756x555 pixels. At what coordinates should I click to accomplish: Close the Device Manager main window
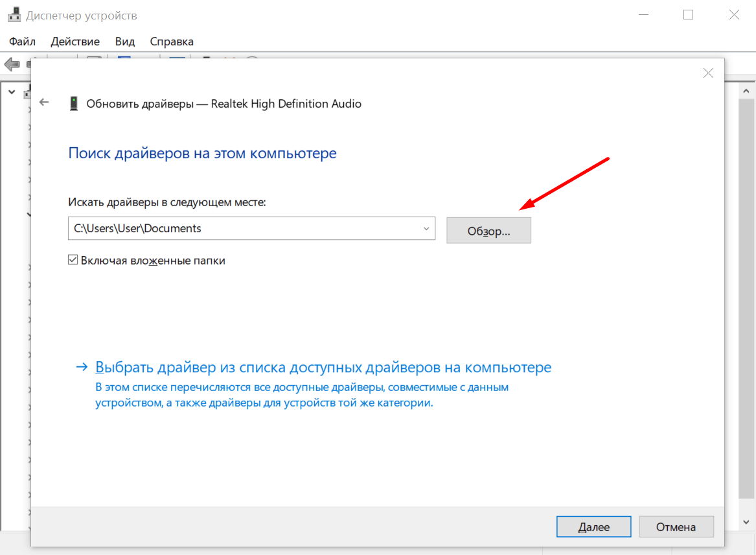734,15
